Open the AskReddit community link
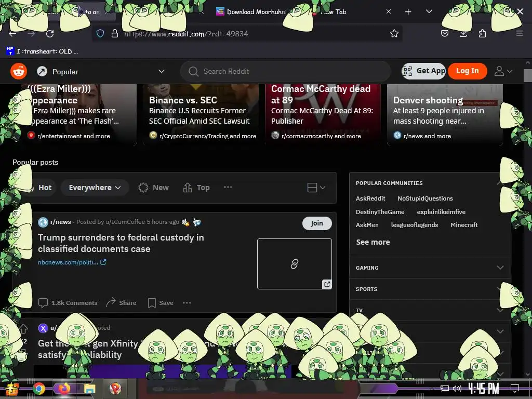This screenshot has width=532, height=399. coord(370,198)
